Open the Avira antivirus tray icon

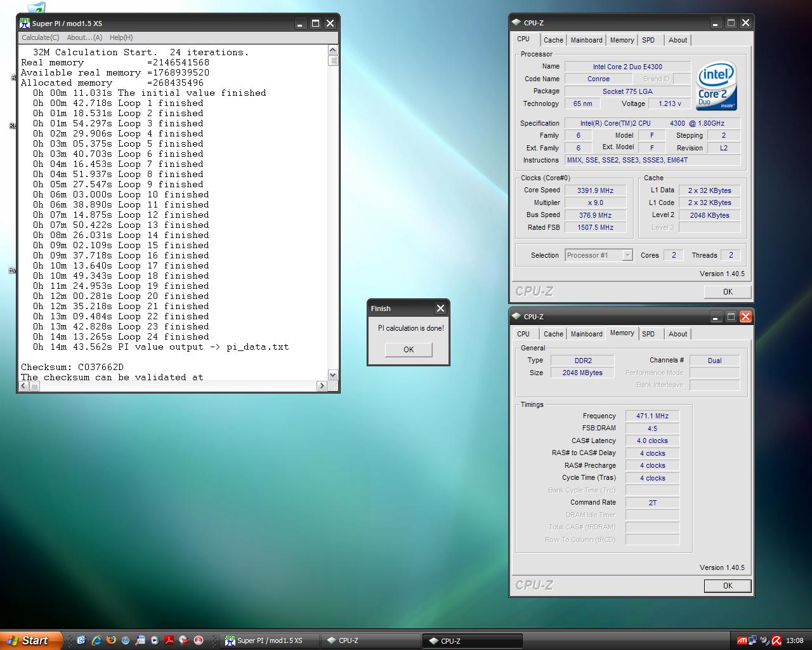776,640
